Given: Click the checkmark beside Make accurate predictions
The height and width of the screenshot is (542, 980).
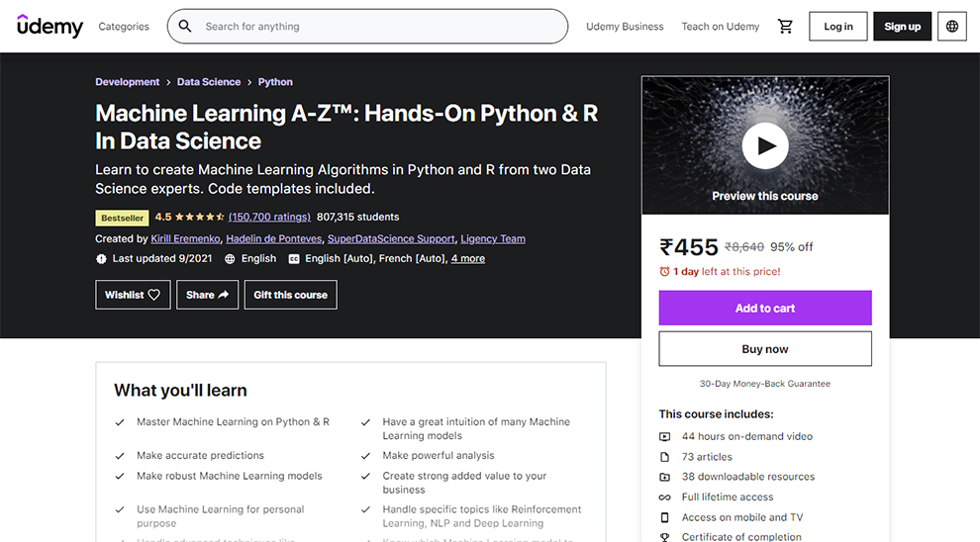Looking at the screenshot, I should pyautogui.click(x=120, y=456).
